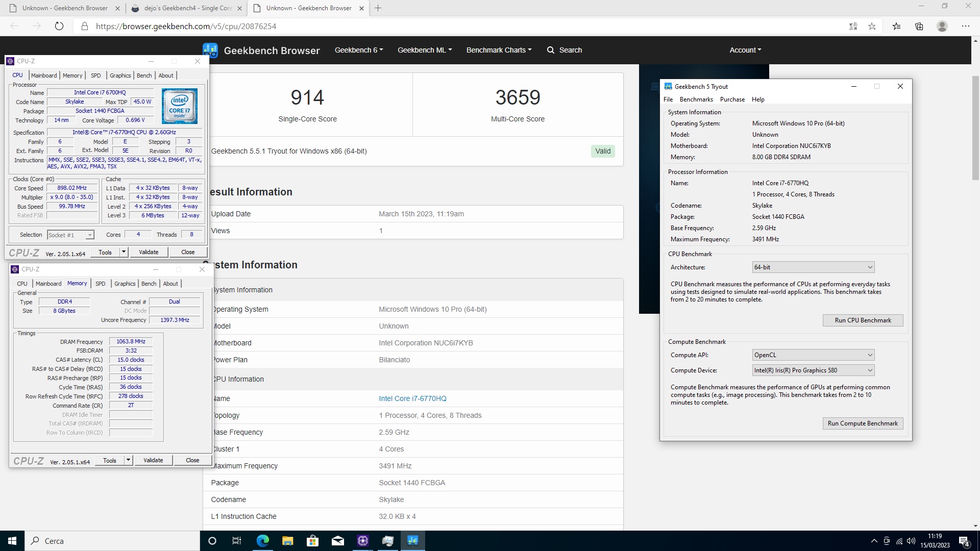Switch to SPD tab in lower CPU-Z window
The height and width of the screenshot is (551, 980).
point(100,284)
